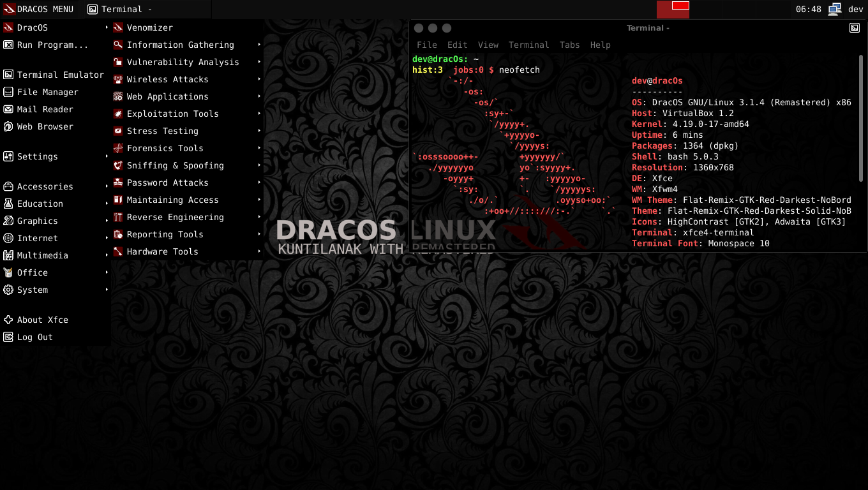Screen dimensions: 868x490
Task: Click the Wireless Attacks icon
Action: (118, 79)
